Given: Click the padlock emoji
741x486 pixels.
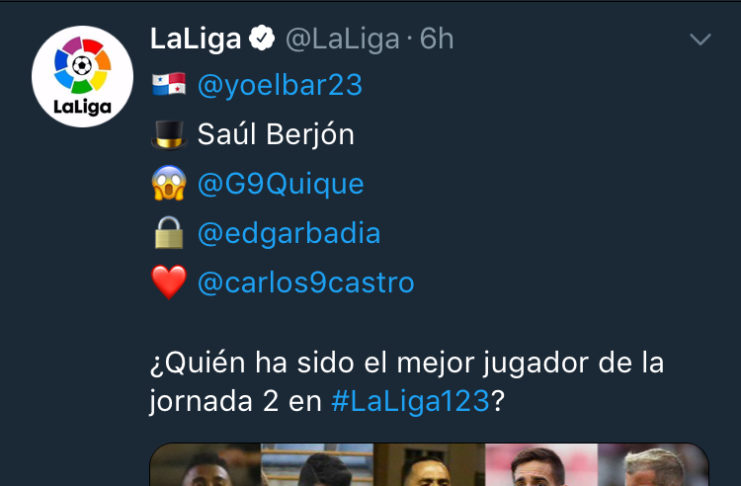Looking at the screenshot, I should (169, 233).
